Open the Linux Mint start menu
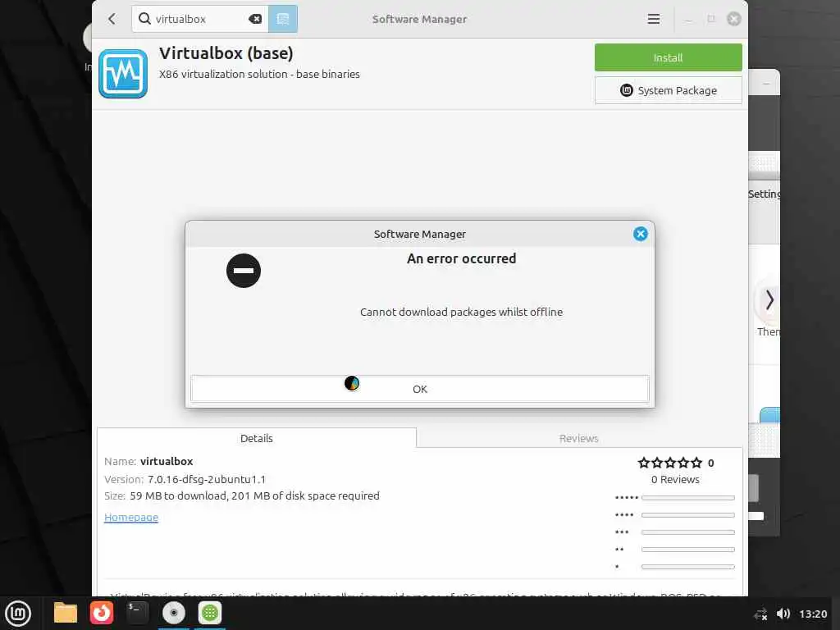 tap(18, 613)
